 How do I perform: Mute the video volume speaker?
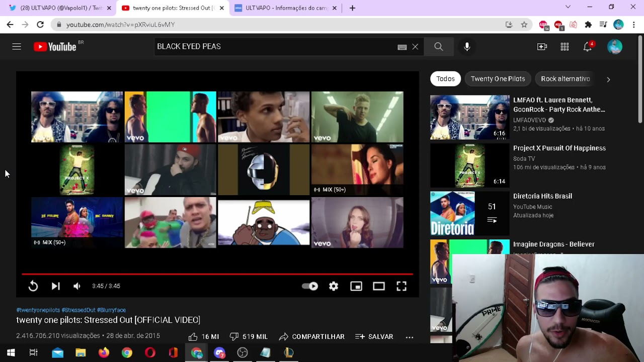[x=76, y=286]
